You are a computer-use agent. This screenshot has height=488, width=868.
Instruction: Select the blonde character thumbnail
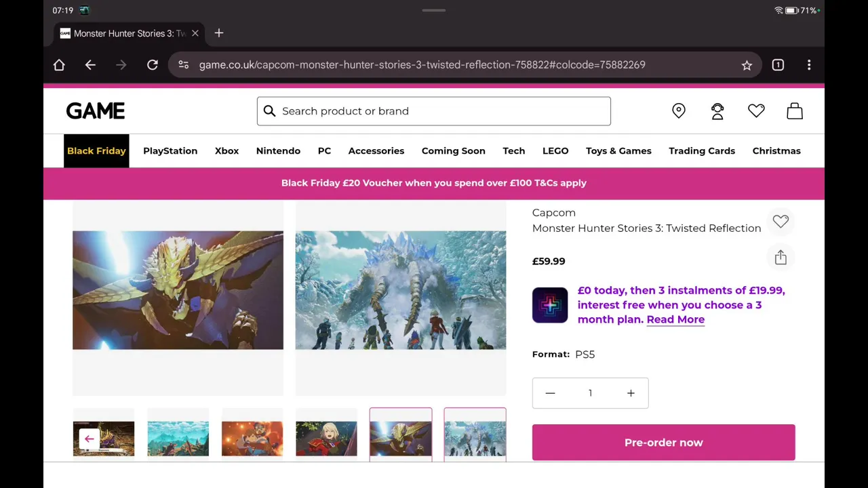point(326,439)
